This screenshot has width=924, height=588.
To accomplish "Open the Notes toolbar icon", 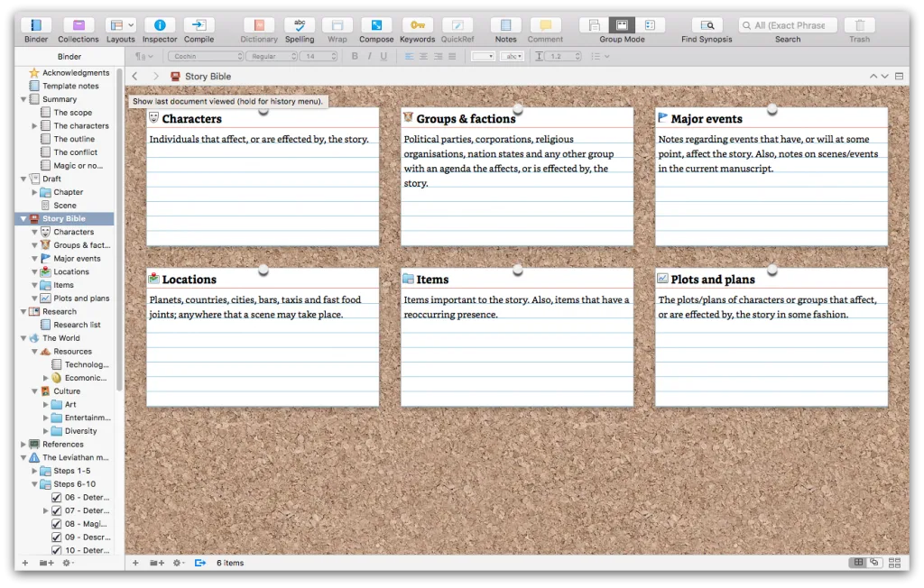I will pyautogui.click(x=505, y=25).
